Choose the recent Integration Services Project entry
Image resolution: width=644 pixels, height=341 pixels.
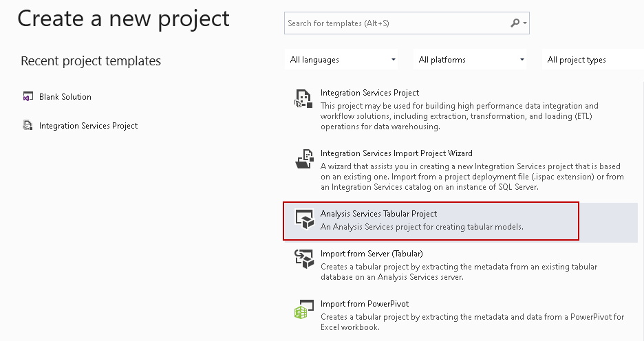[x=88, y=126]
